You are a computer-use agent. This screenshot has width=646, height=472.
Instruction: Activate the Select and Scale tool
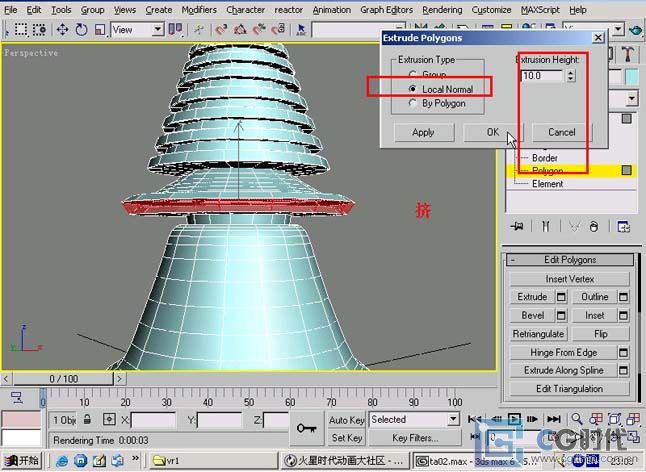pyautogui.click(x=99, y=30)
